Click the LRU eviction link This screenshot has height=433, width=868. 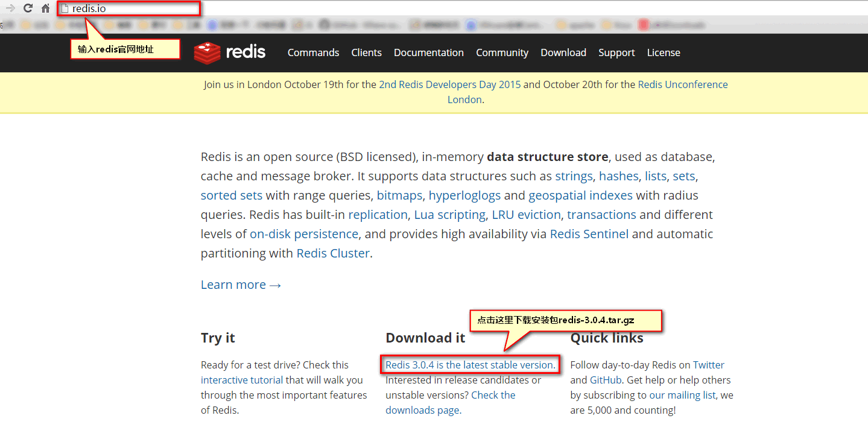tap(526, 215)
